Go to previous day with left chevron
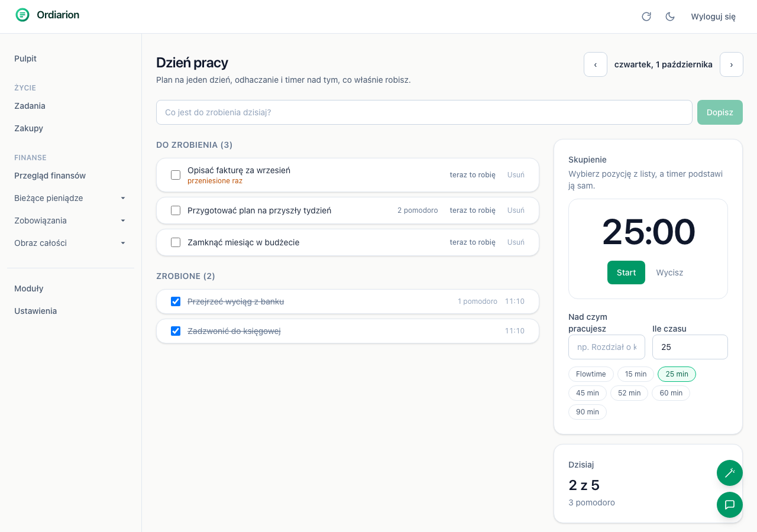 596,64
